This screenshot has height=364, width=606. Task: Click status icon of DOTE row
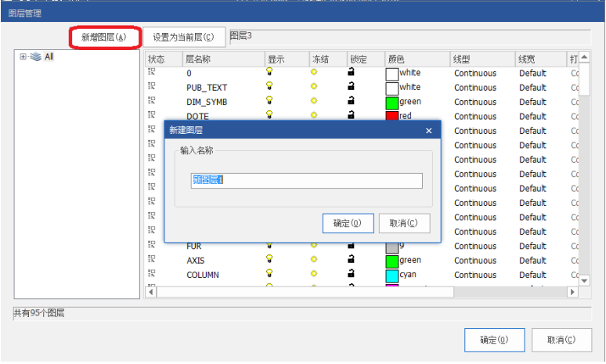point(152,115)
